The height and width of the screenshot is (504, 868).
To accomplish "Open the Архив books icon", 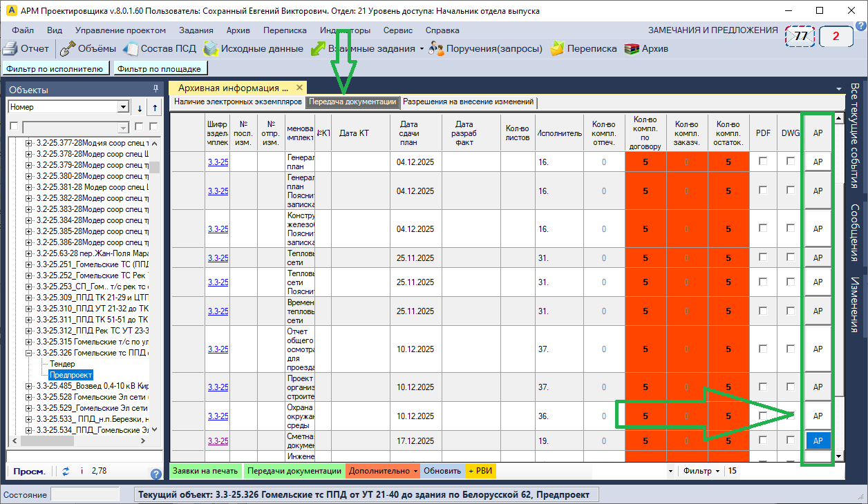I will [x=631, y=49].
